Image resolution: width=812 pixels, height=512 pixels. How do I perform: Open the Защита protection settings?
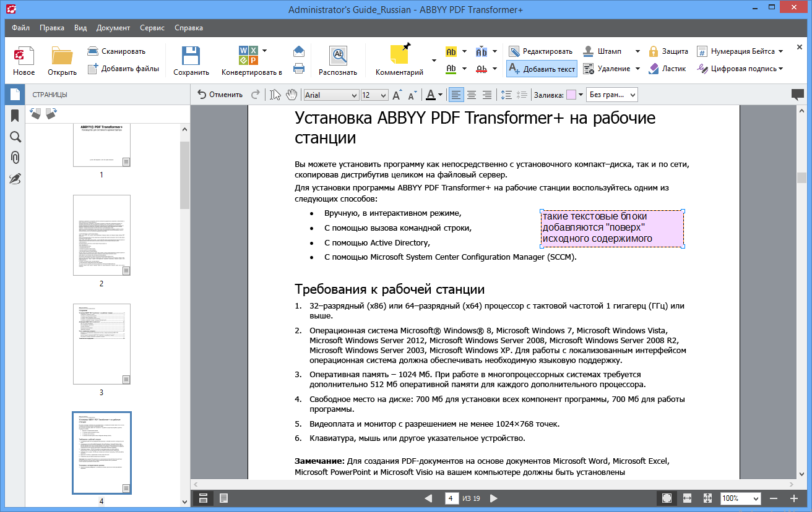[668, 51]
